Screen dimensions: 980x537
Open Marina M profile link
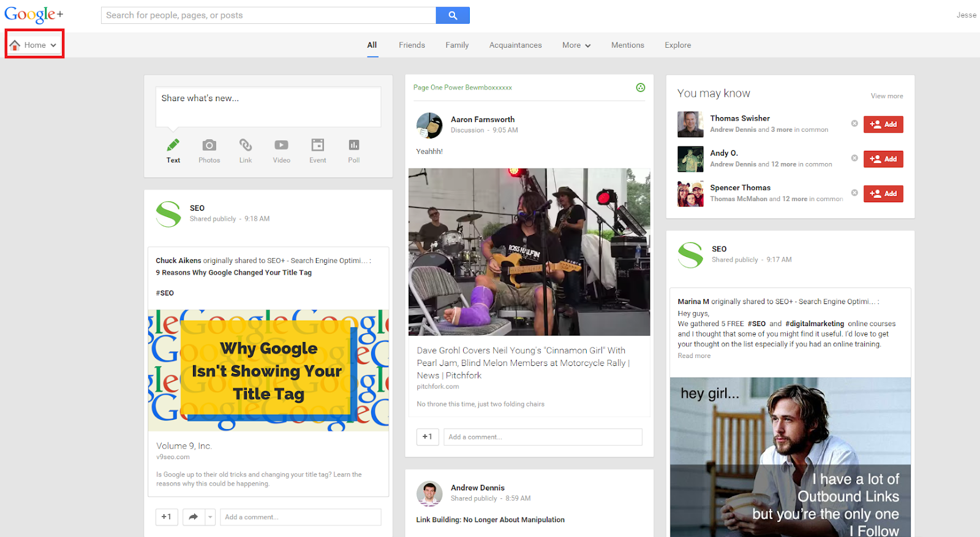(693, 302)
